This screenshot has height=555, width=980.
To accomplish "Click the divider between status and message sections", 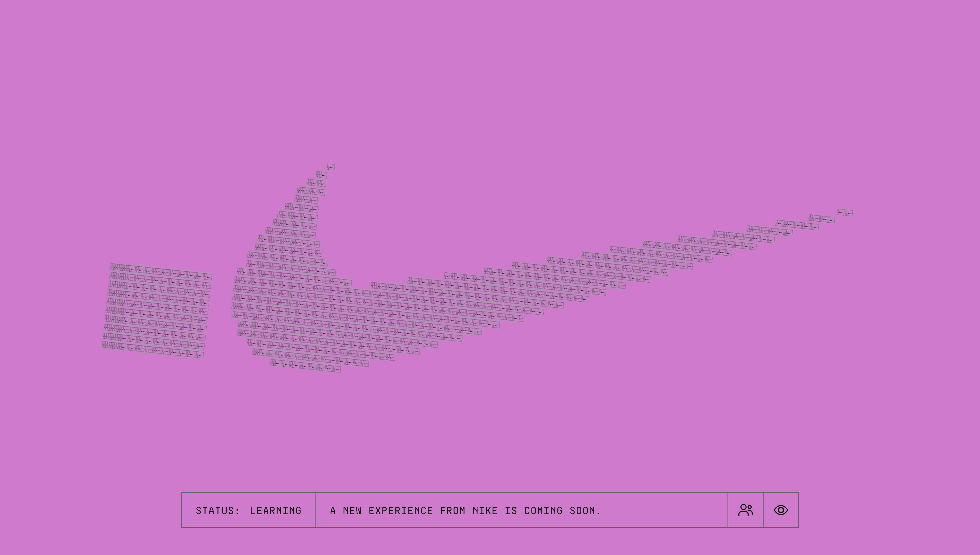I will pyautogui.click(x=315, y=510).
